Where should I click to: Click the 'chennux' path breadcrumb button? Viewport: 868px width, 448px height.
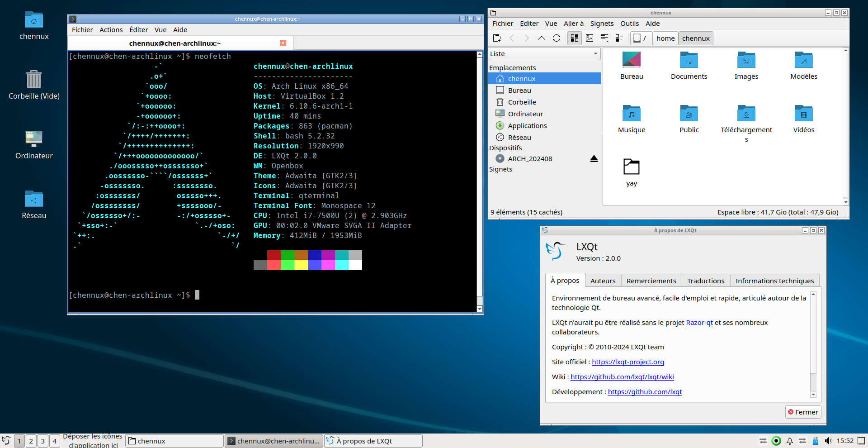[696, 38]
